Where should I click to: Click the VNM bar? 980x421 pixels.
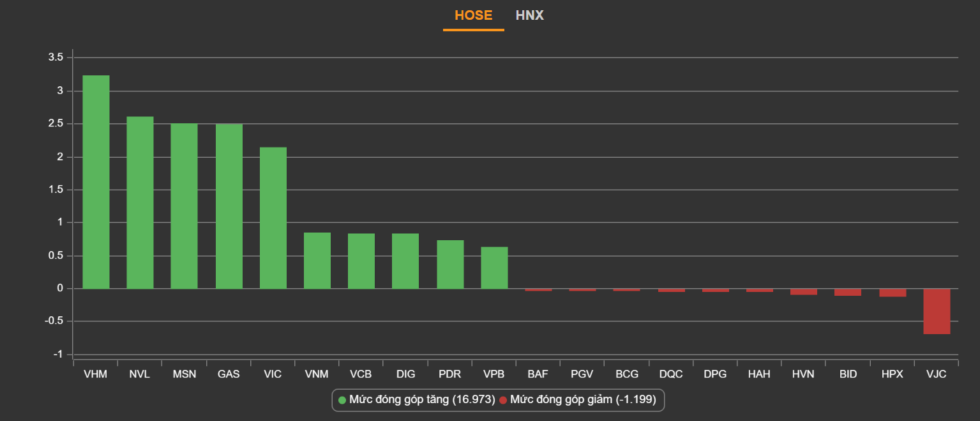pos(317,261)
